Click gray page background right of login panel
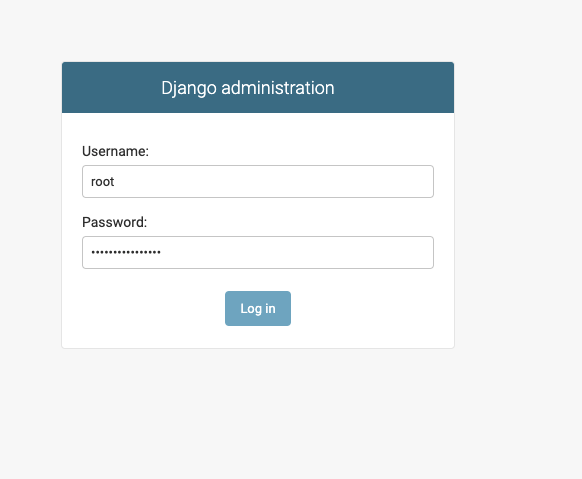Image resolution: width=582 pixels, height=479 pixels. click(518, 204)
